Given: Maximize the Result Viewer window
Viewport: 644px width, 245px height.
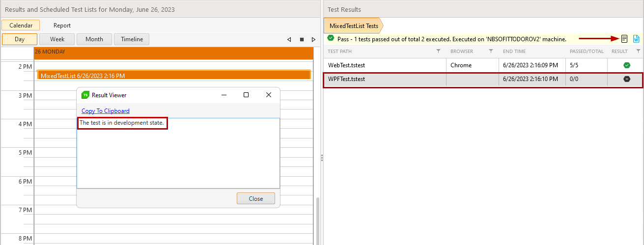Looking at the screenshot, I should [246, 95].
